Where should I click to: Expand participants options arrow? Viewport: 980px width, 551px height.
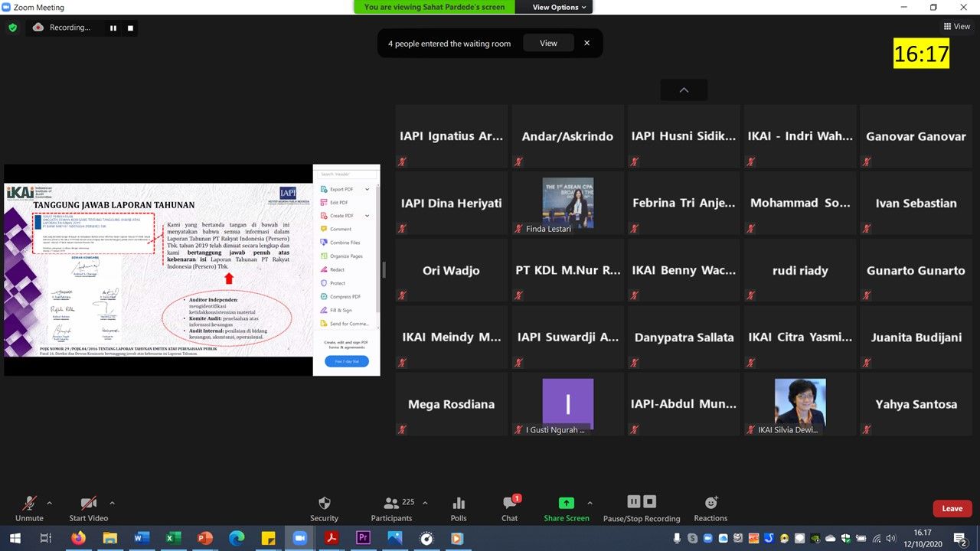[425, 503]
